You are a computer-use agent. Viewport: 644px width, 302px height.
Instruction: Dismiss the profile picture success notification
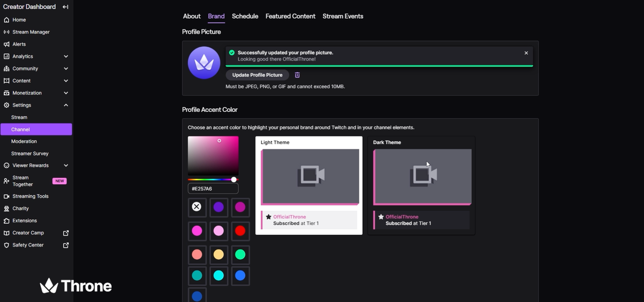[x=526, y=53]
